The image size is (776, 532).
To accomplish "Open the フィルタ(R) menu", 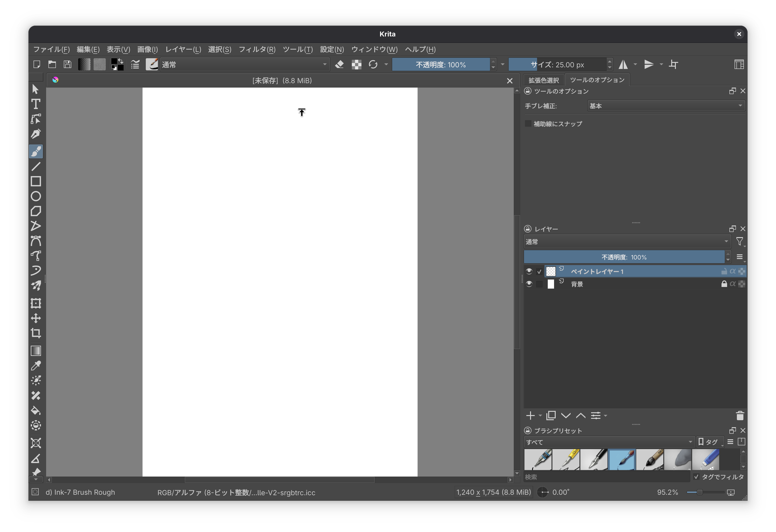I will [x=257, y=49].
